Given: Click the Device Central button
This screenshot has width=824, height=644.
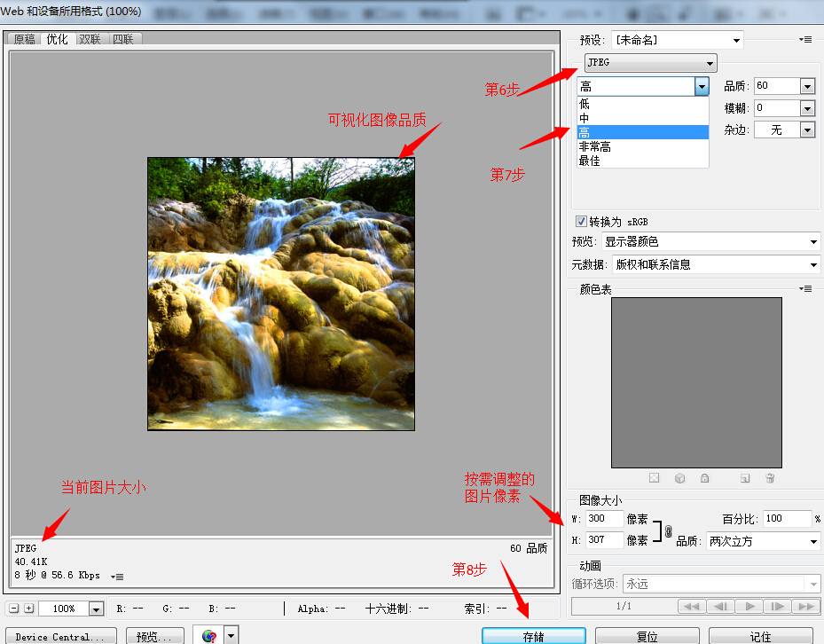Looking at the screenshot, I should (62, 636).
